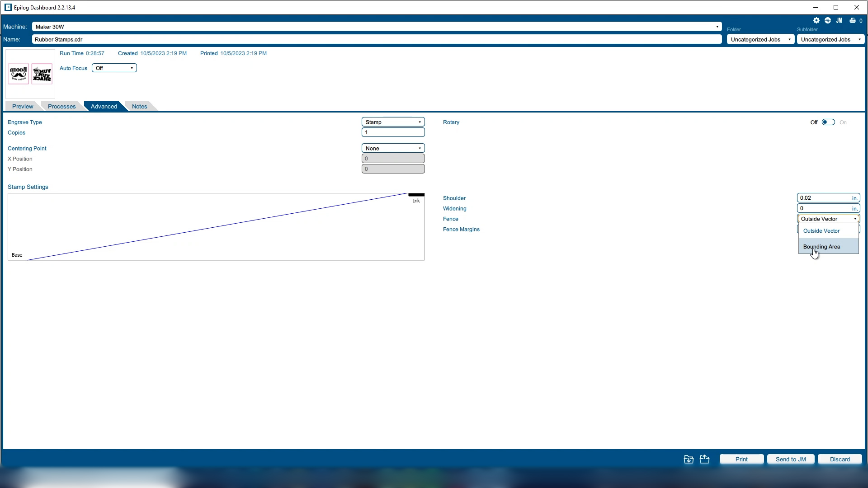Click the Discard button
Image resolution: width=868 pixels, height=488 pixels.
[x=840, y=460]
